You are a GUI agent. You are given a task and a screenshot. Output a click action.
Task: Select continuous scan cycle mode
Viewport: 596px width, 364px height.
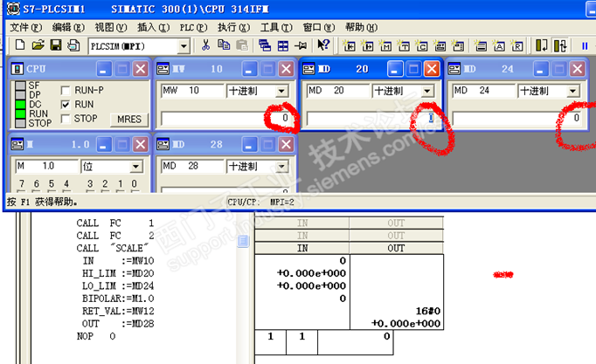coord(560,45)
